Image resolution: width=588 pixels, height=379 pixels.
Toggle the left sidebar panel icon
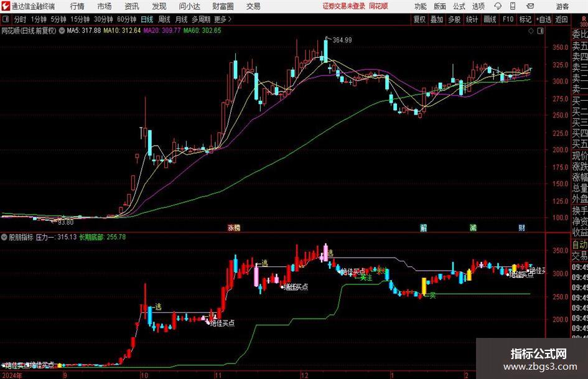click(5, 19)
